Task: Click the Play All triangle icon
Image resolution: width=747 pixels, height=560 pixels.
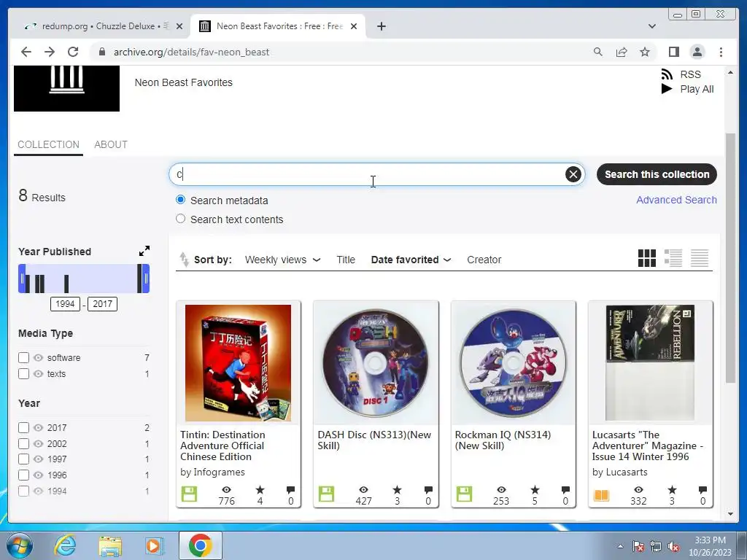Action: (667, 88)
